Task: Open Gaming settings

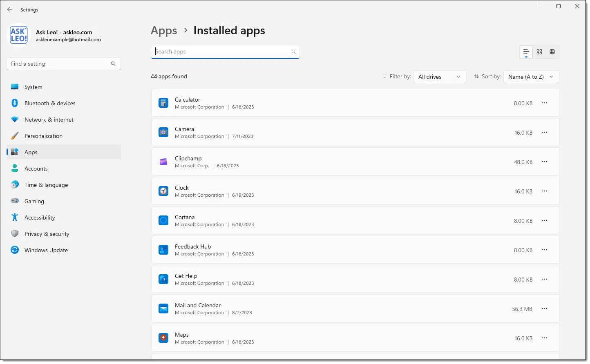Action: [64, 201]
